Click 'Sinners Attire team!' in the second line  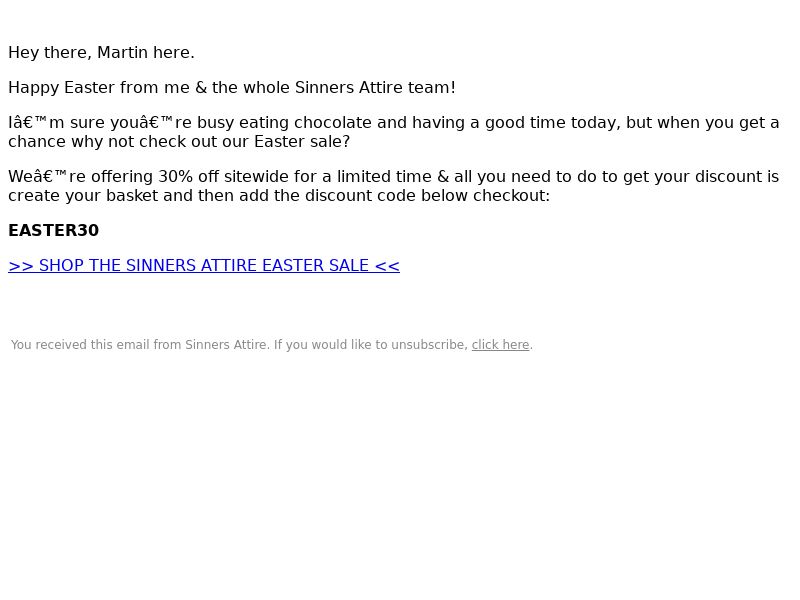pos(375,88)
